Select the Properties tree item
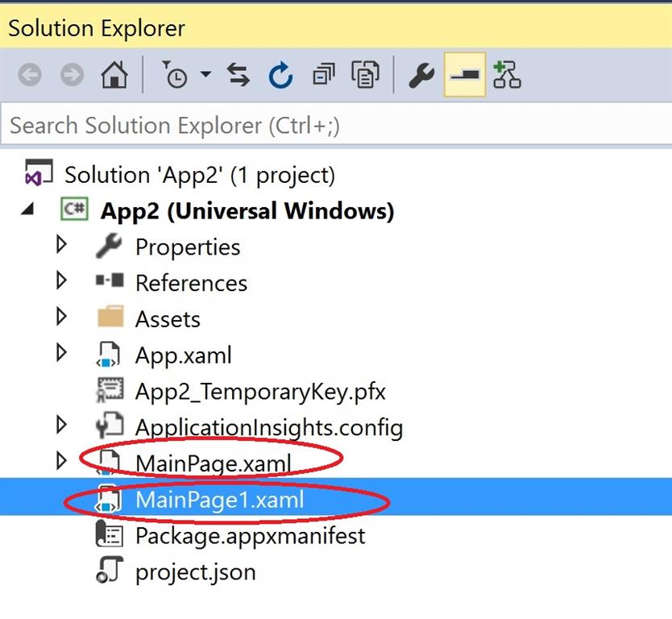Viewport: 672px width, 619px height. (188, 247)
